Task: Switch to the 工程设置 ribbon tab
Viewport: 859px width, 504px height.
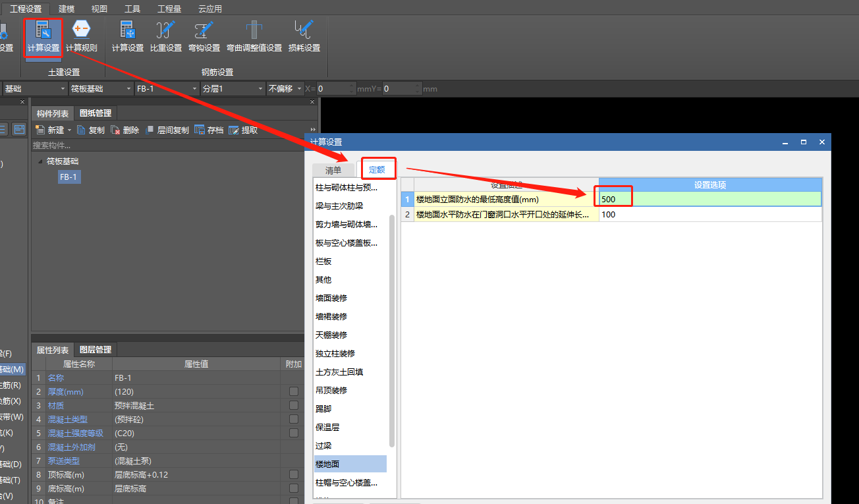Action: point(25,9)
